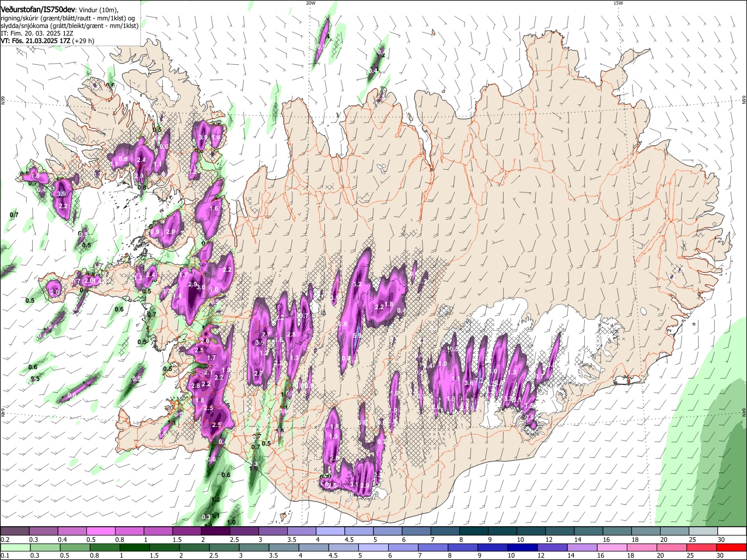Pick the dark purple 2 upper-row legend swatch

click(x=215, y=531)
